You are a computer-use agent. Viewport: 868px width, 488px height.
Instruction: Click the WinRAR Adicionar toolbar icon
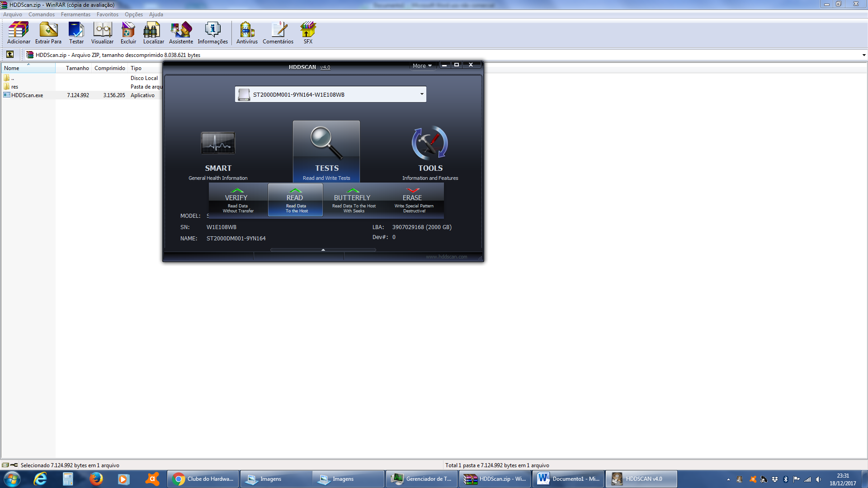[19, 33]
